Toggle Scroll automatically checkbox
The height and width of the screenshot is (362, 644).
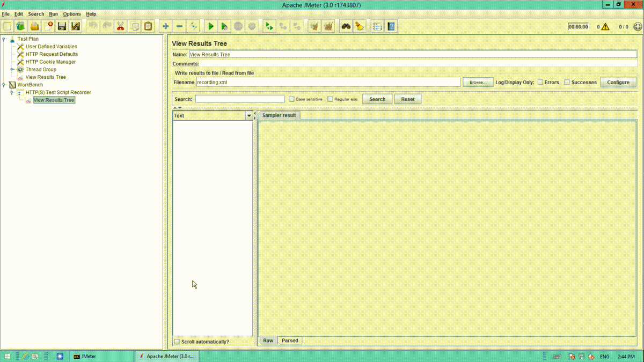click(x=177, y=341)
